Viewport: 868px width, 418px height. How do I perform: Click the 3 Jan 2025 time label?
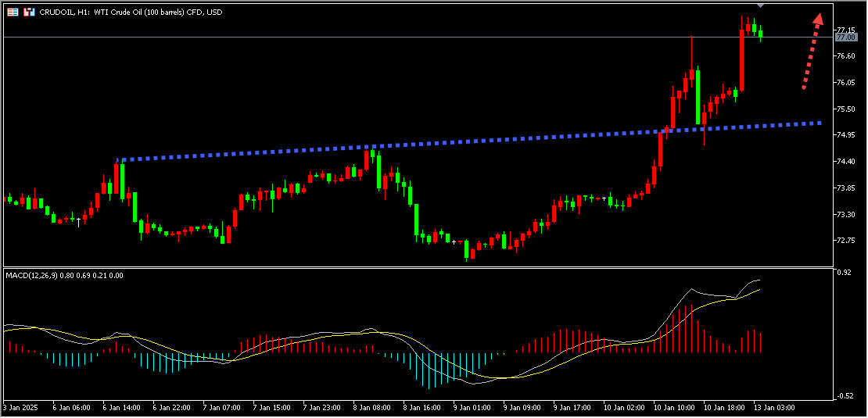[21, 408]
